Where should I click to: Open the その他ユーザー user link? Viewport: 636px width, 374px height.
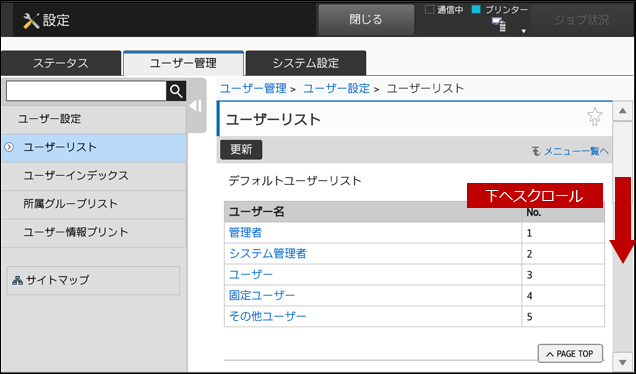point(268,316)
